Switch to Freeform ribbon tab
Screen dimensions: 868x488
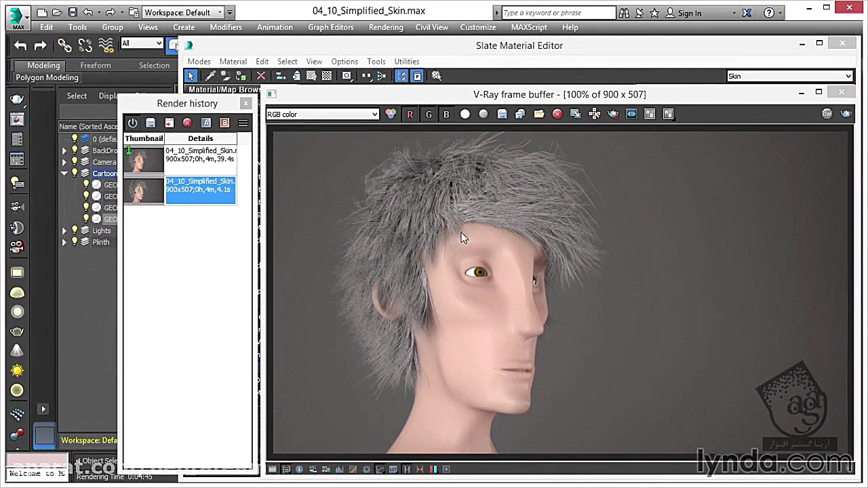[96, 65]
